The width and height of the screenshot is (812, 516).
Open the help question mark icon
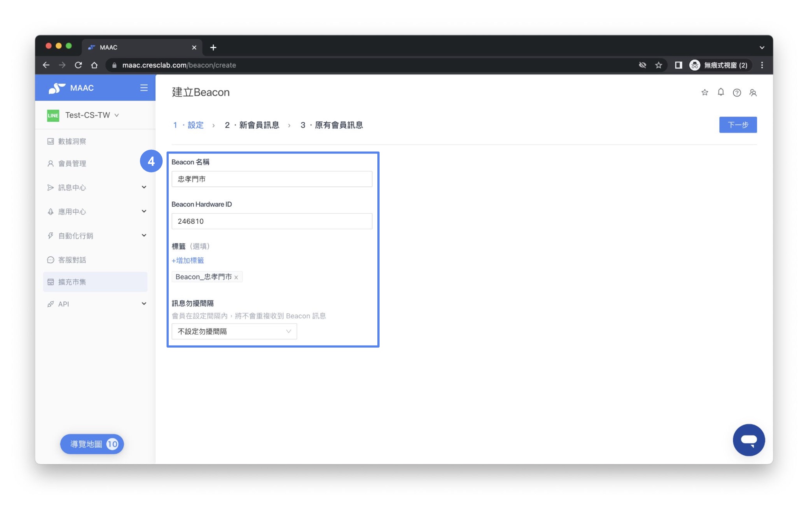737,93
